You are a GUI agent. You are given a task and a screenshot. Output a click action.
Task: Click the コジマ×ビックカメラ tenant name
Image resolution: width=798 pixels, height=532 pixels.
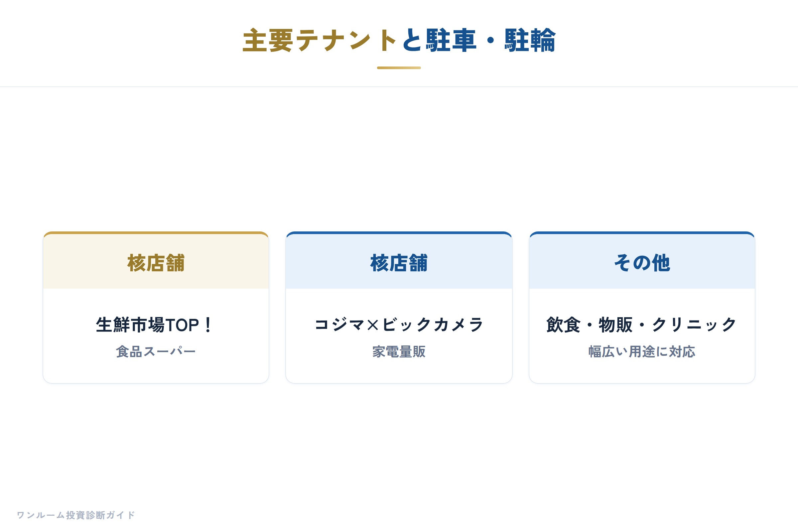(399, 325)
